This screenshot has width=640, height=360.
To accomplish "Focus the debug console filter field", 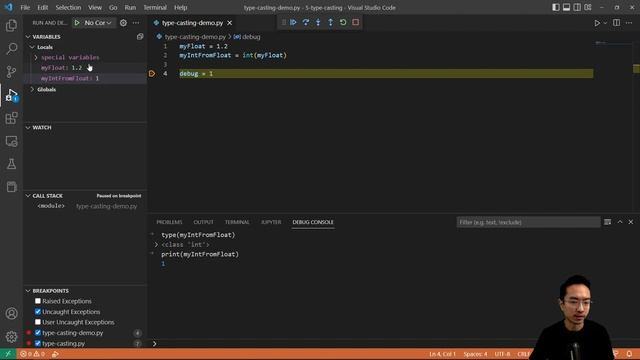I will click(x=528, y=222).
